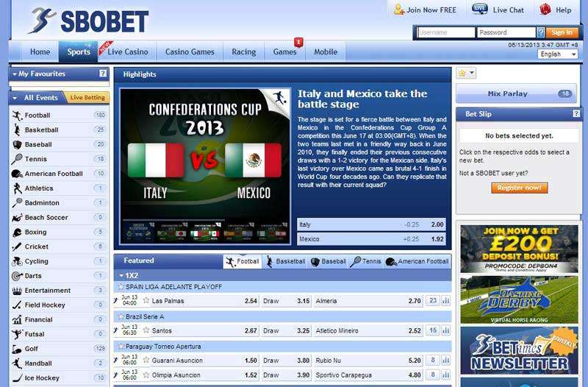Viewport: 588px width, 387px height.
Task: Show 8 more markets for Guarani Asuncion
Action: [x=433, y=361]
